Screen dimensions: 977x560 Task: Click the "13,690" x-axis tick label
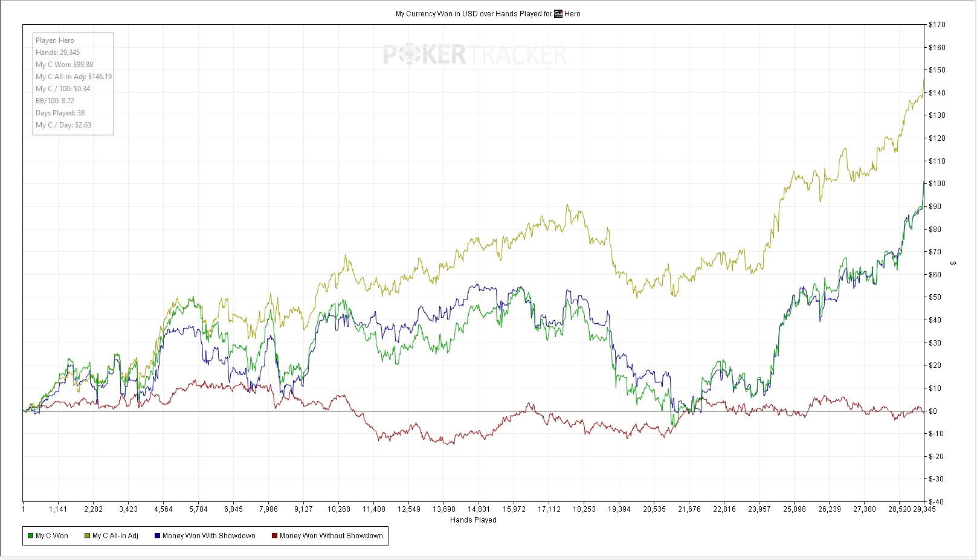click(x=444, y=509)
